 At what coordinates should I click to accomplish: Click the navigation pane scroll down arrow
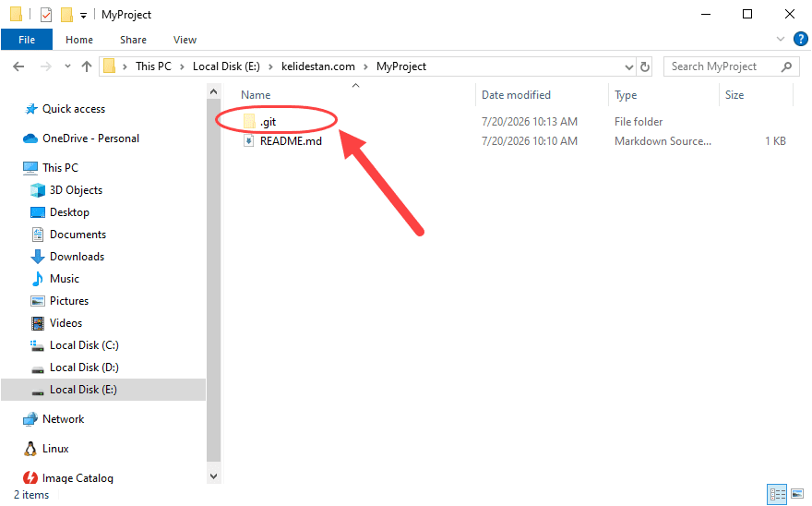tap(214, 476)
